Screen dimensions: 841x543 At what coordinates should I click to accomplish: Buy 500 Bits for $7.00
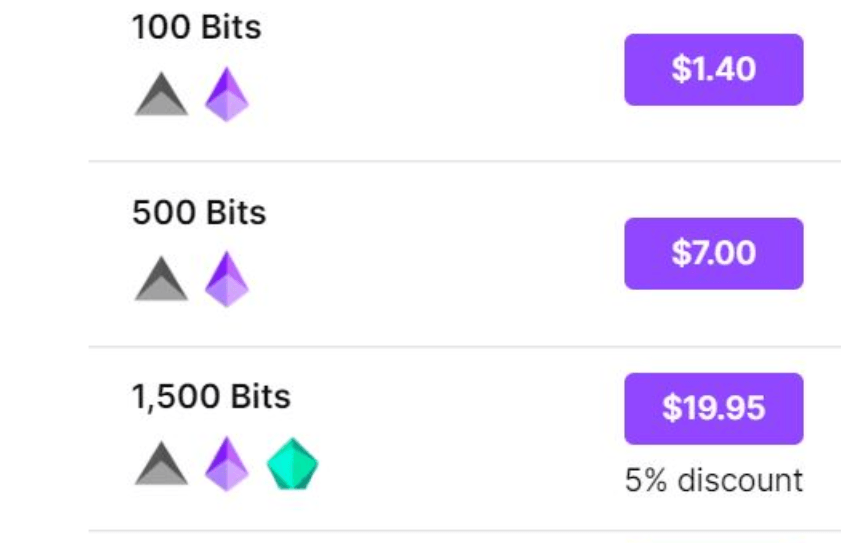coord(714,254)
